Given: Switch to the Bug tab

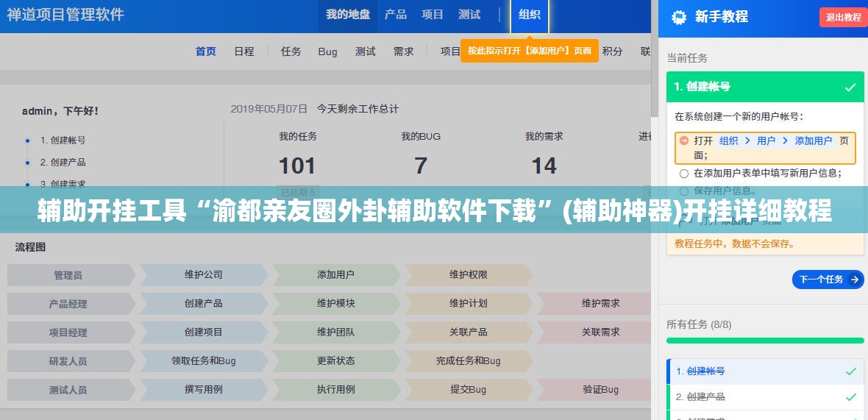Looking at the screenshot, I should pyautogui.click(x=328, y=51).
